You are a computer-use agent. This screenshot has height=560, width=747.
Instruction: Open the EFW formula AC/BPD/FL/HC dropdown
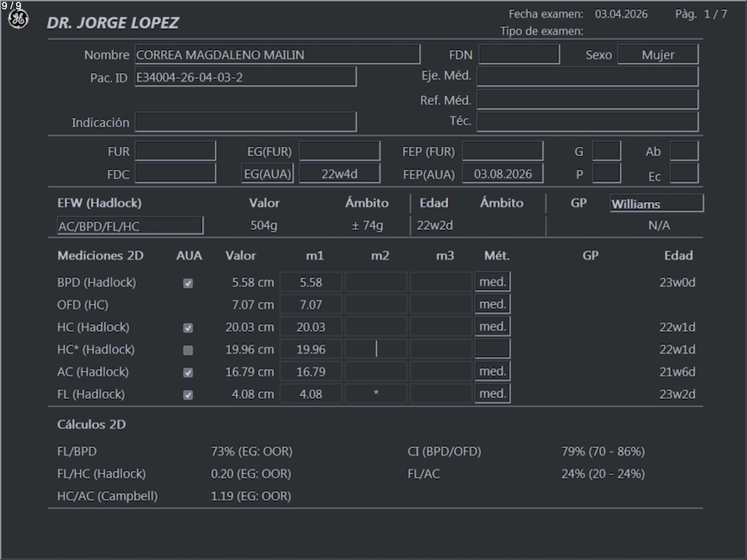coord(130,226)
